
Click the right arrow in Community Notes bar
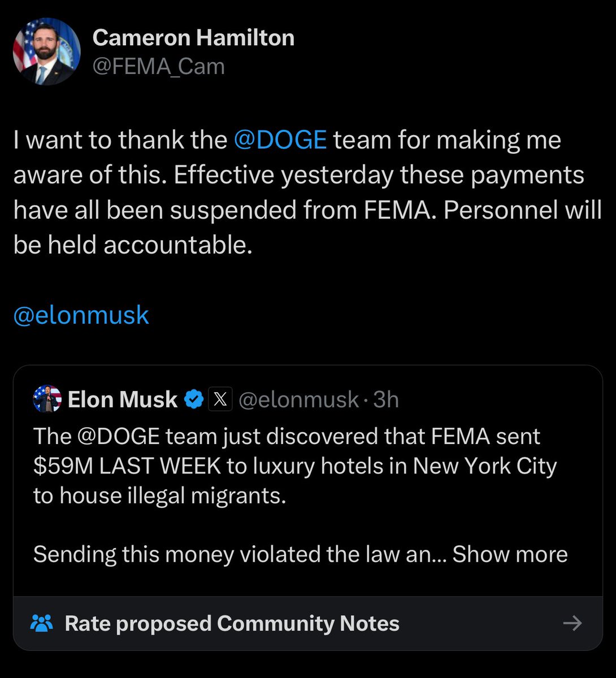click(x=572, y=623)
